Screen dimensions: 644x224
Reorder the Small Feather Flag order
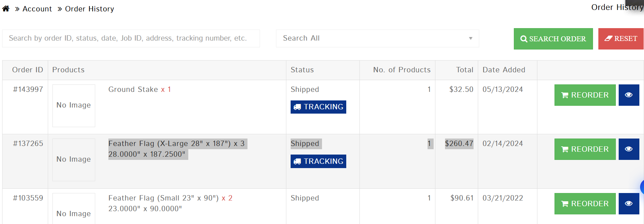pos(585,204)
